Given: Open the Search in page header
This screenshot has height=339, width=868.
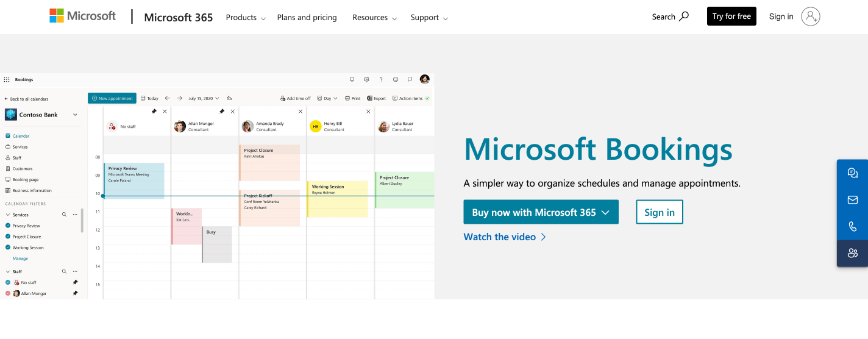Looking at the screenshot, I should [670, 16].
